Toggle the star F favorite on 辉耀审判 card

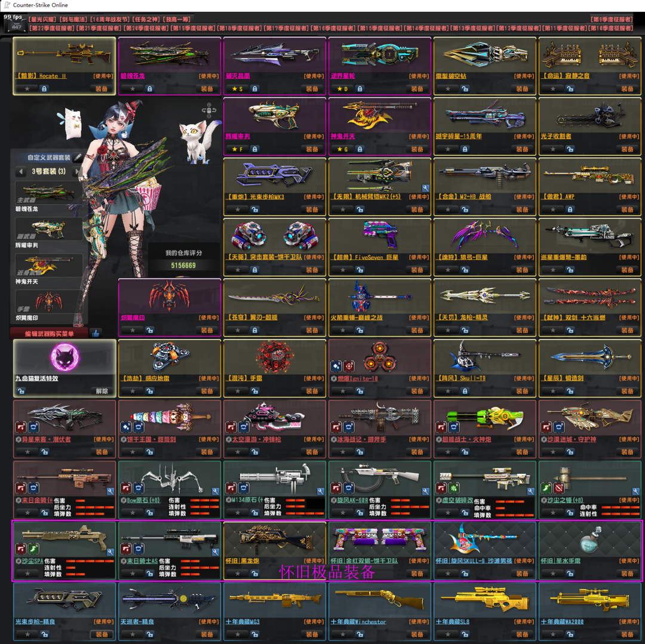[x=237, y=149]
